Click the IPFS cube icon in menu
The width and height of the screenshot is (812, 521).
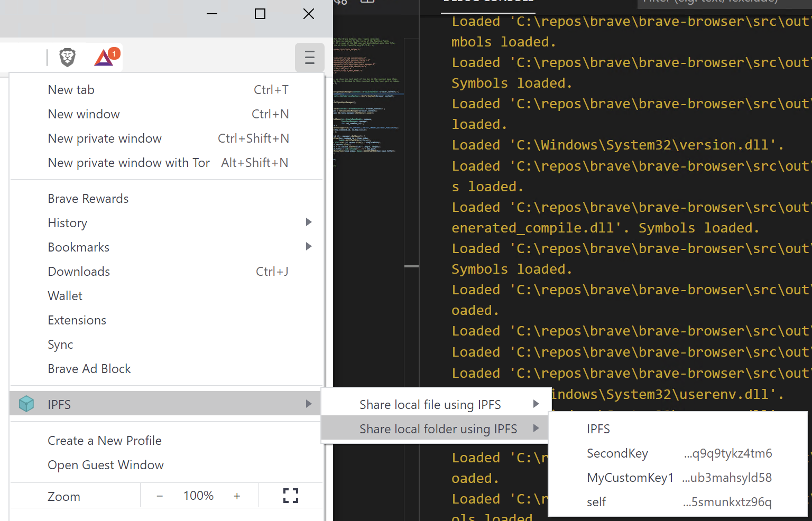click(x=26, y=404)
